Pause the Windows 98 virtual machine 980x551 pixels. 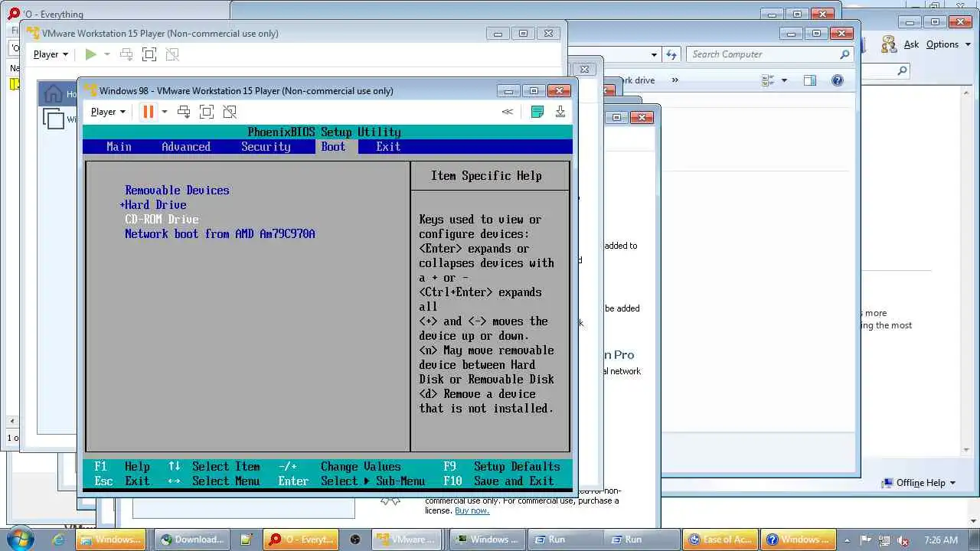[148, 112]
